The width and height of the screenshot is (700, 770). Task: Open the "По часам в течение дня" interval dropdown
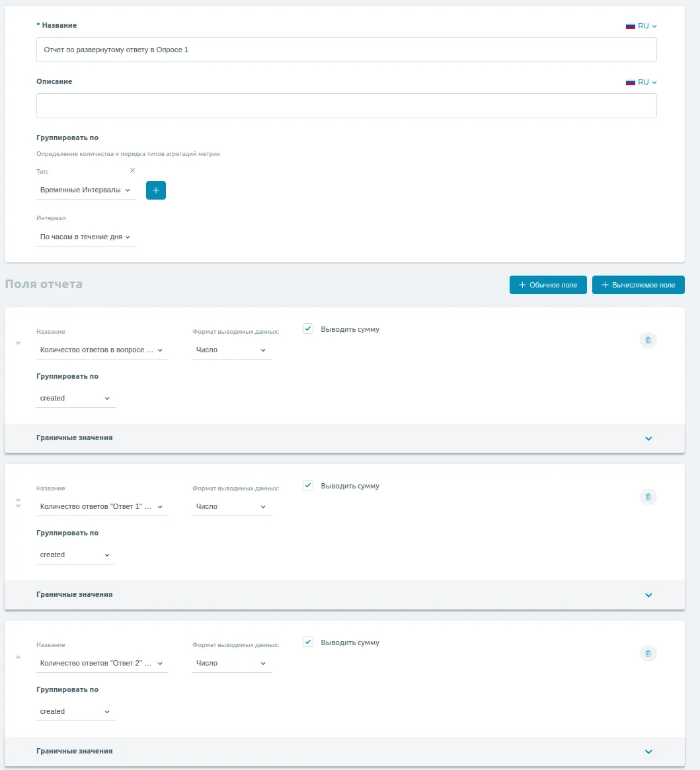click(85, 237)
